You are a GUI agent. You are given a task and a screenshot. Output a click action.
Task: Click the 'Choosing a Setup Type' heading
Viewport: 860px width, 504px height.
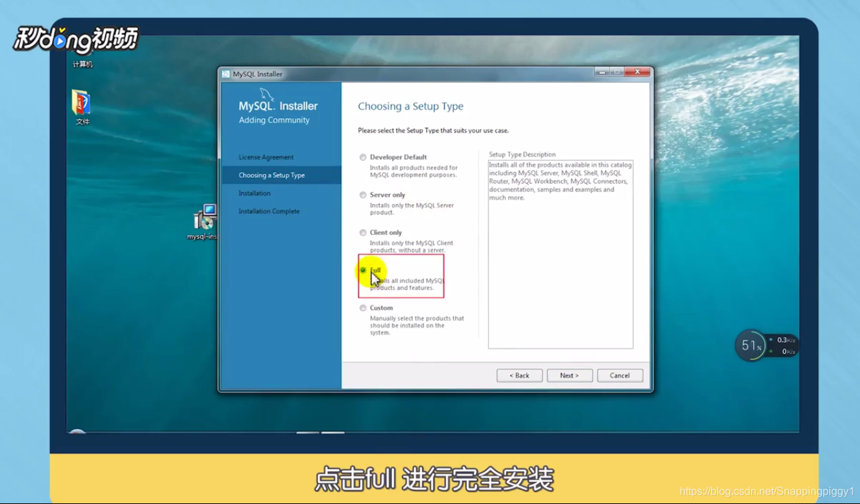411,106
